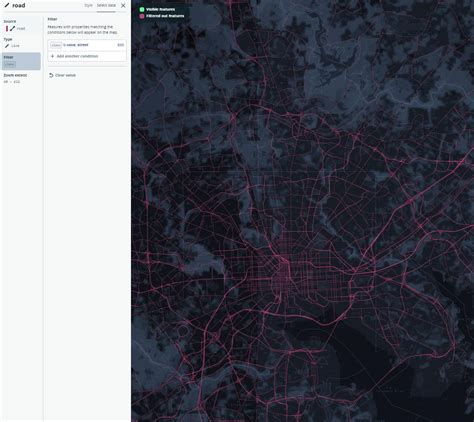Open the Zoom extent setting

click(x=21, y=78)
